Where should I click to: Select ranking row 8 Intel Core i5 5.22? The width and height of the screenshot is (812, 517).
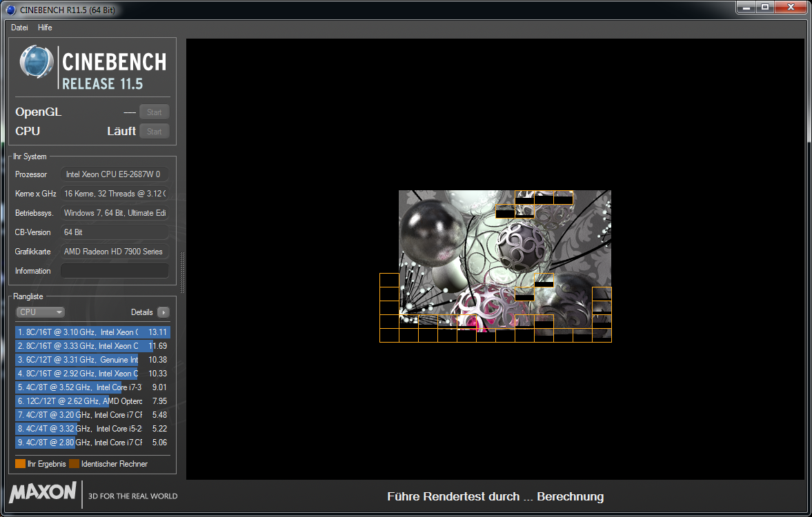92,429
